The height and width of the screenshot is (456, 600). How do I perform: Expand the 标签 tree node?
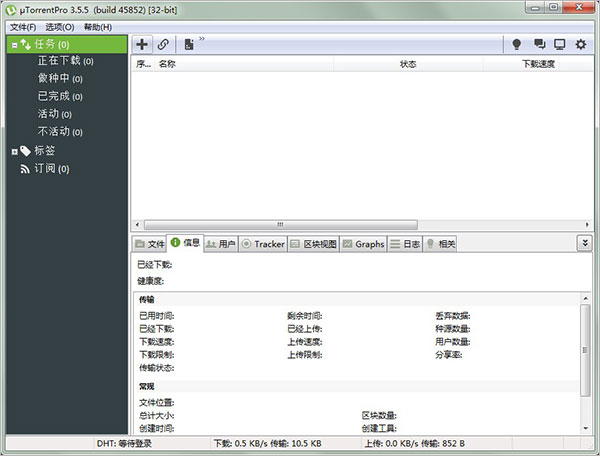pos(15,152)
